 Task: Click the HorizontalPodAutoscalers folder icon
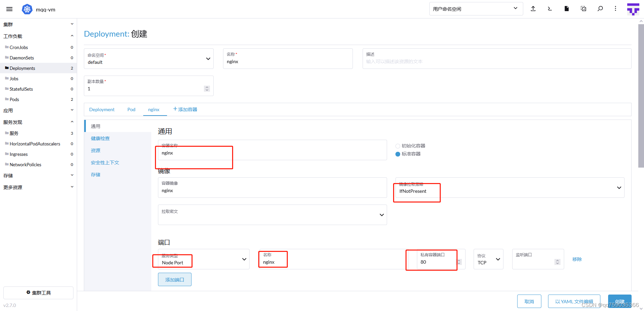(7, 143)
